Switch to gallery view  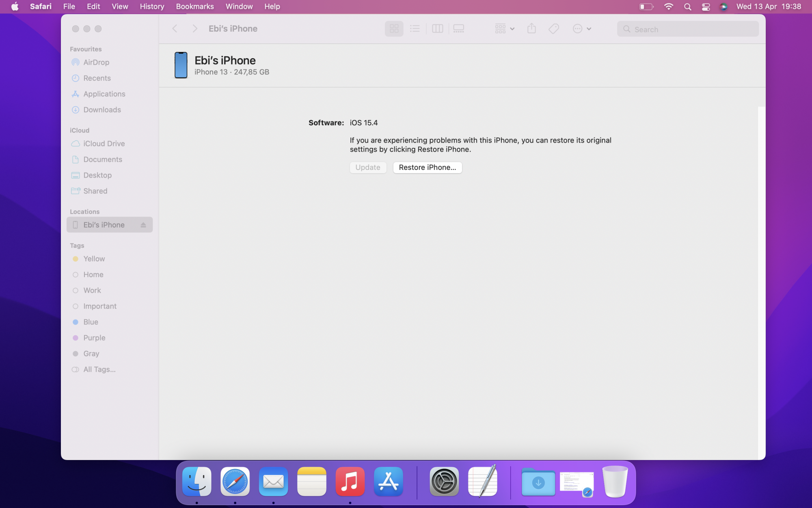[459, 28]
